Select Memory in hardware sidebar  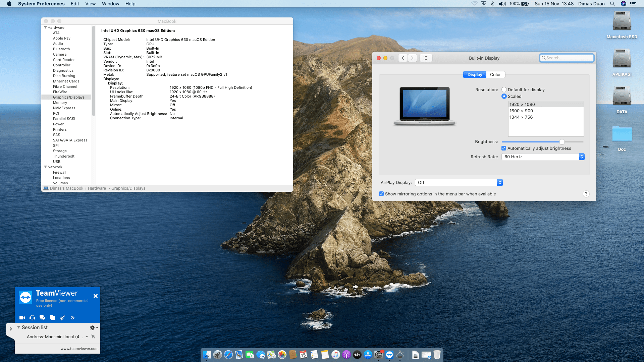60,103
